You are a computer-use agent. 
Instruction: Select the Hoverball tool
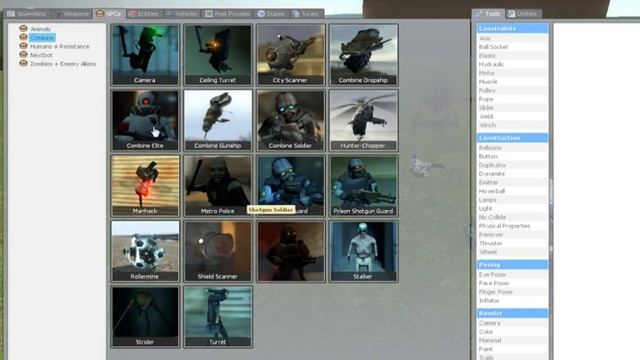coord(512,191)
